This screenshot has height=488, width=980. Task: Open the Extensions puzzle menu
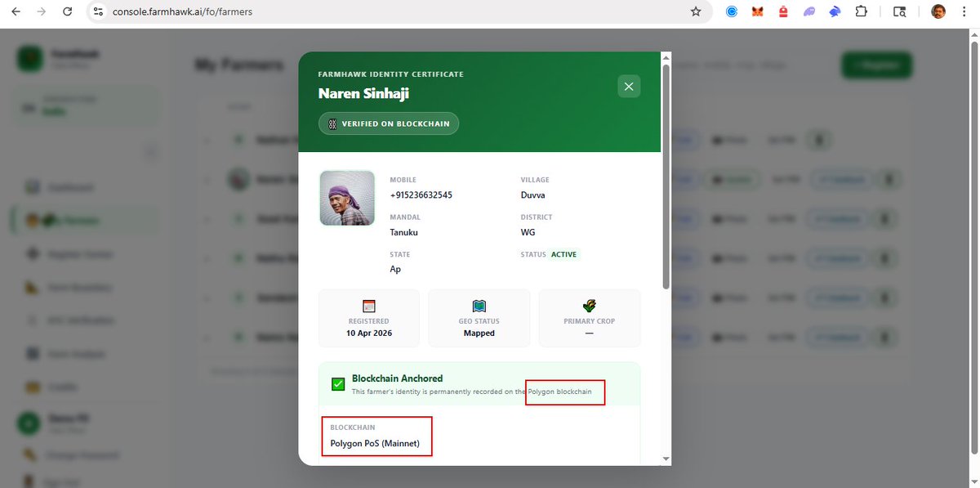click(861, 11)
